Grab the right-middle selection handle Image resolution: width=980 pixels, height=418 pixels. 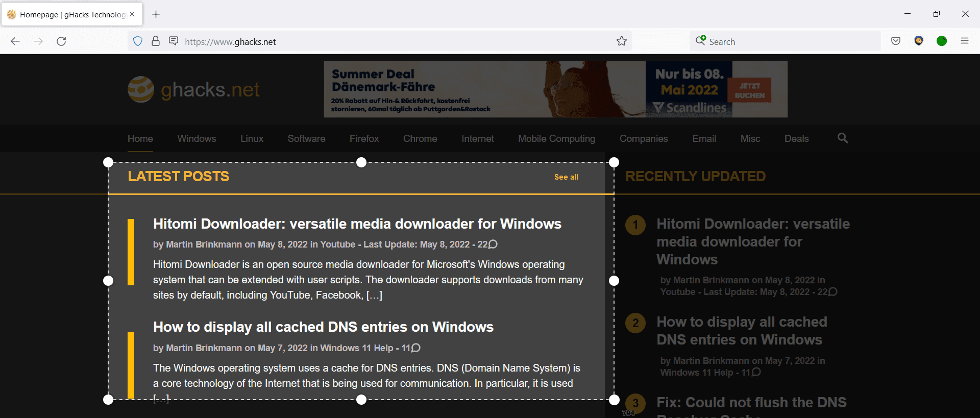pos(614,281)
